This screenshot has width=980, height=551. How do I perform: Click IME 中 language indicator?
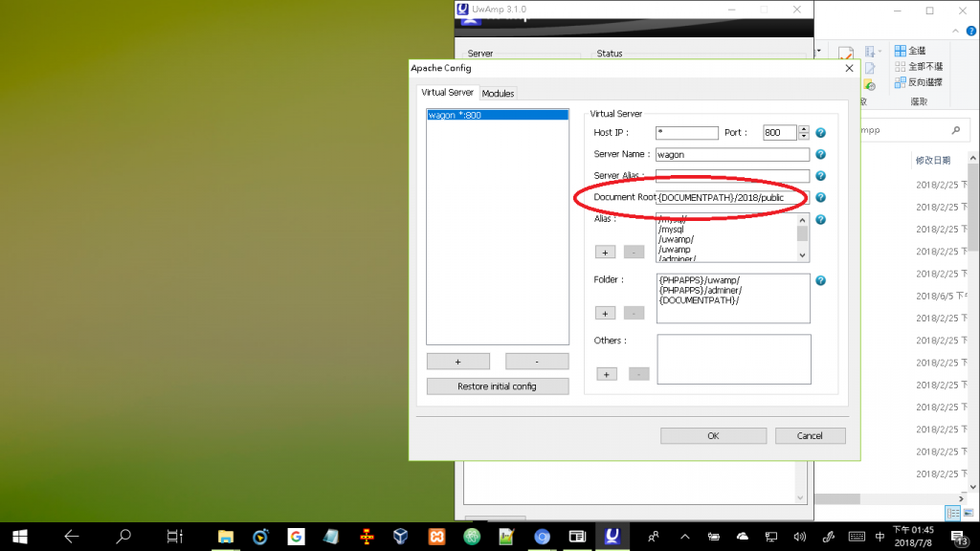(880, 537)
